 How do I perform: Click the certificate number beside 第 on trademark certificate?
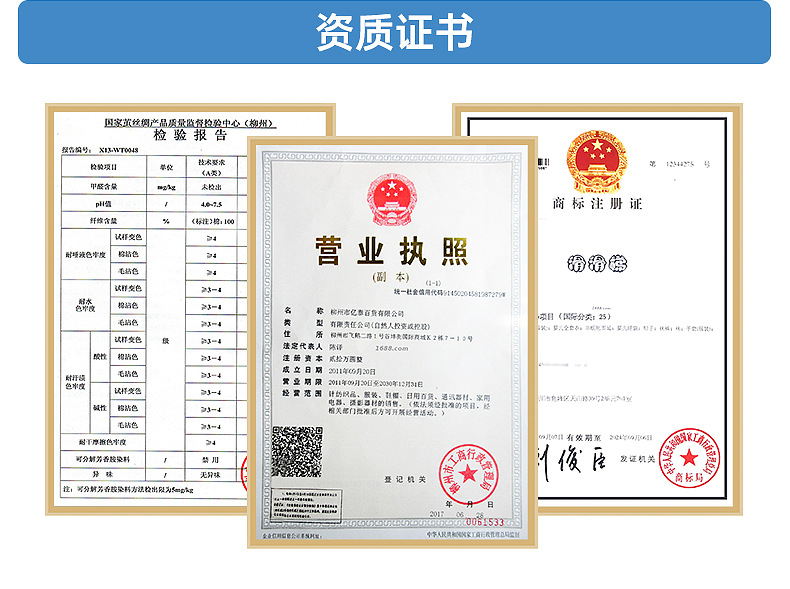(x=680, y=164)
